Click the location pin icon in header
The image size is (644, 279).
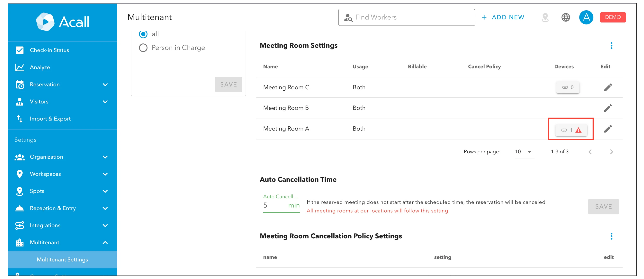(x=545, y=17)
